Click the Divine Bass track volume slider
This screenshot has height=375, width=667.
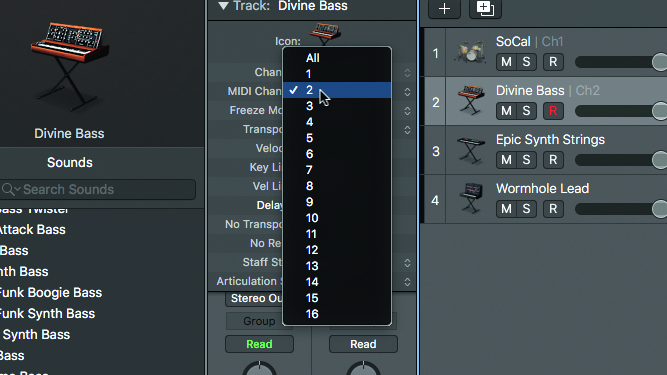pyautogui.click(x=621, y=111)
